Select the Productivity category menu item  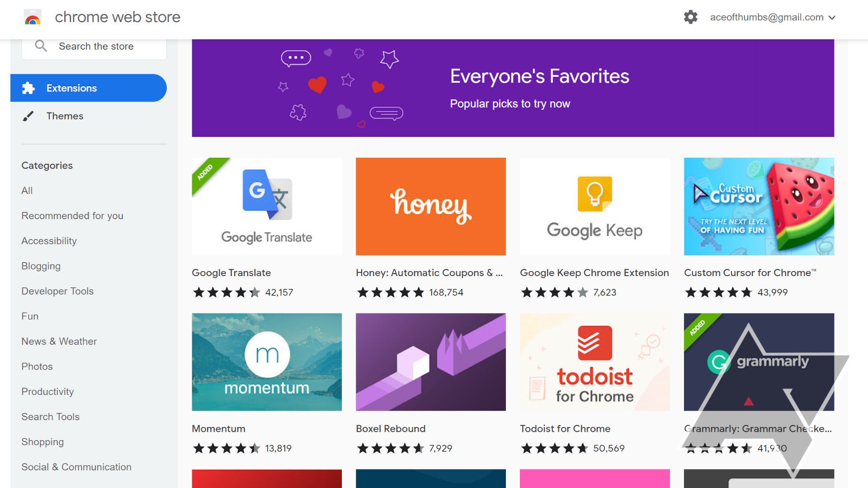47,391
